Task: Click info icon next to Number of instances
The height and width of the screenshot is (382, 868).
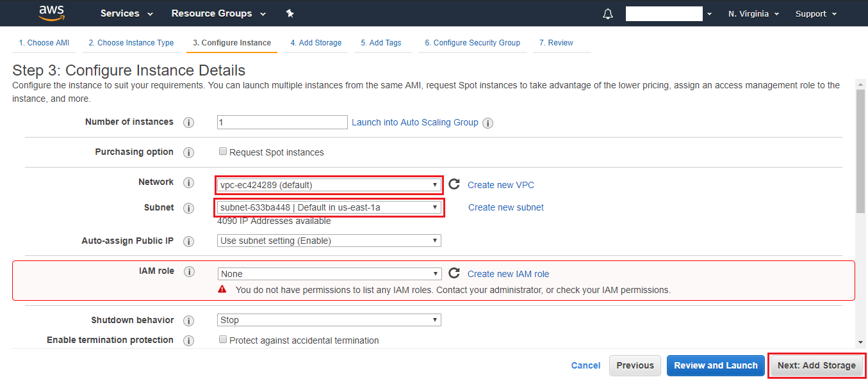Action: (x=188, y=122)
